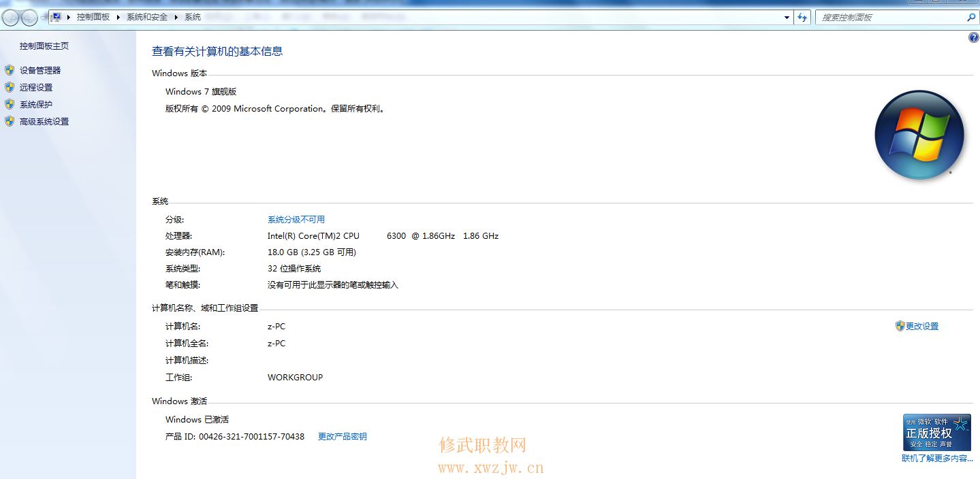Image resolution: width=980 pixels, height=479 pixels.
Task: Open 高级系统设置 from the sidebar
Action: [44, 121]
